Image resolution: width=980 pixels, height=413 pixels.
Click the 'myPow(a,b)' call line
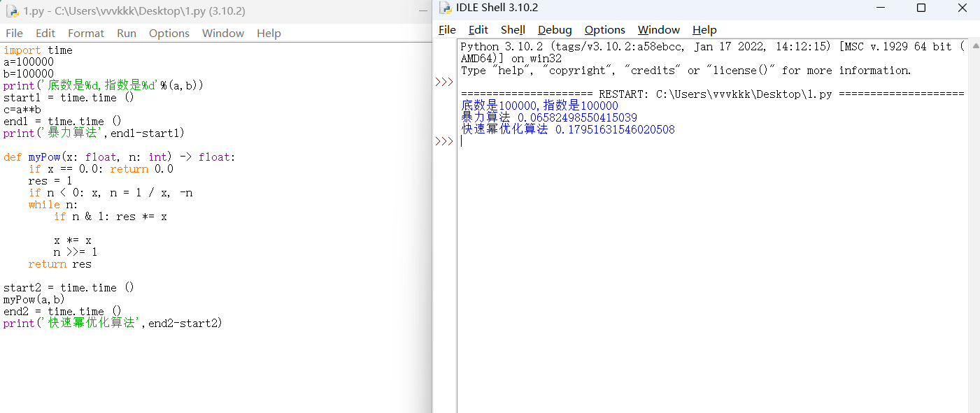click(x=34, y=299)
